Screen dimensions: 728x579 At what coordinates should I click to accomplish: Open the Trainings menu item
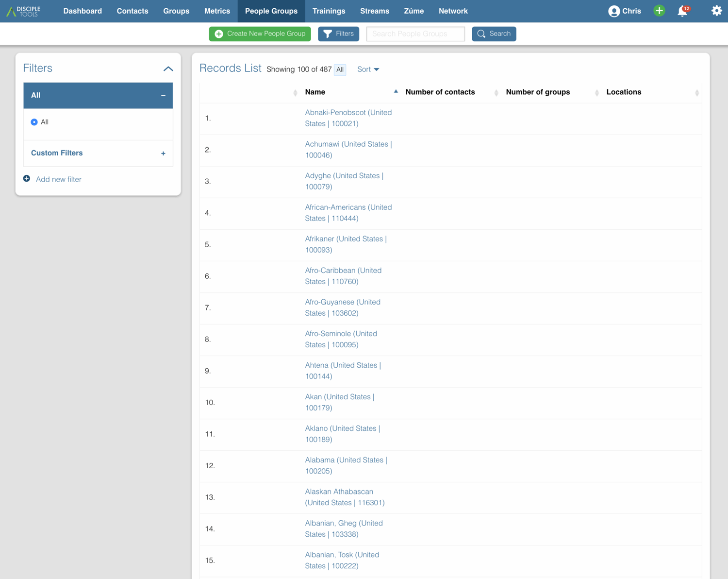pos(329,11)
